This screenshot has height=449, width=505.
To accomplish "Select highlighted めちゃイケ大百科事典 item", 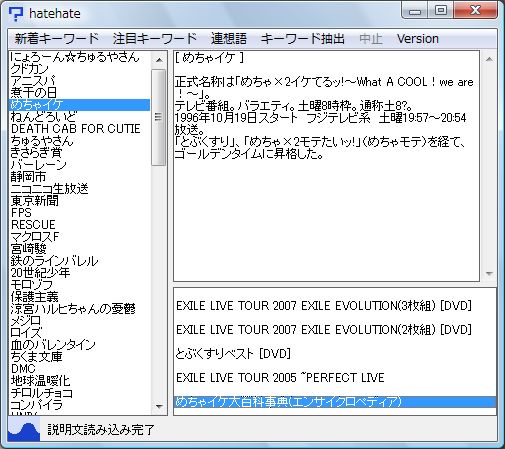I will click(335, 402).
